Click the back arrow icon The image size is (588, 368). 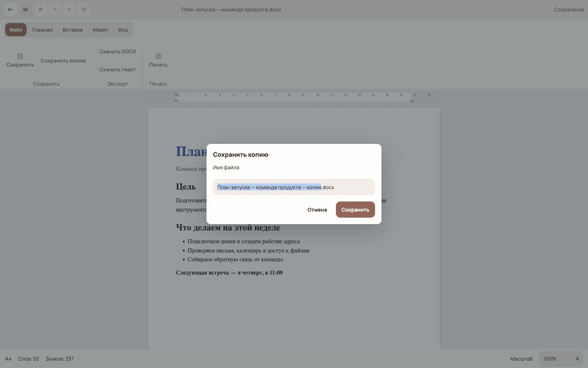point(11,10)
